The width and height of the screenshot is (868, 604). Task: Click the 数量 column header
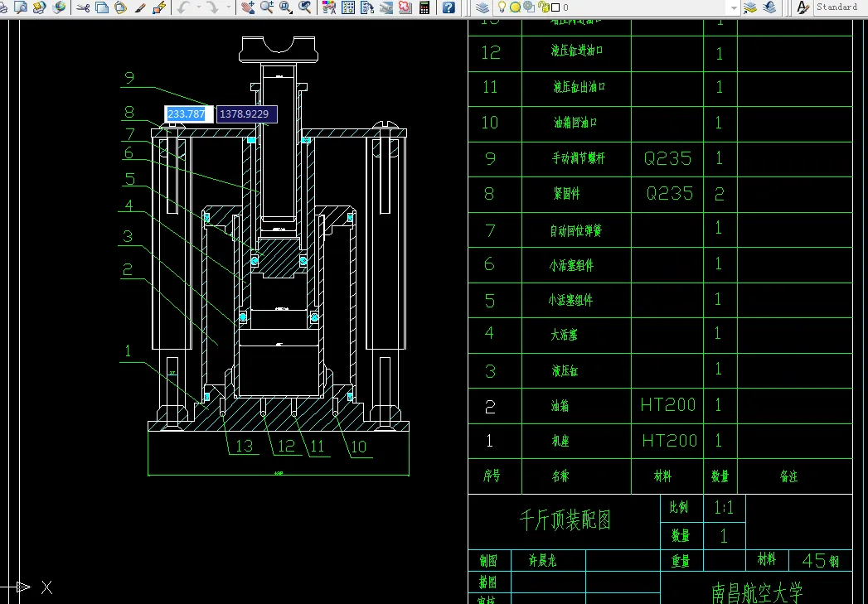(x=720, y=476)
